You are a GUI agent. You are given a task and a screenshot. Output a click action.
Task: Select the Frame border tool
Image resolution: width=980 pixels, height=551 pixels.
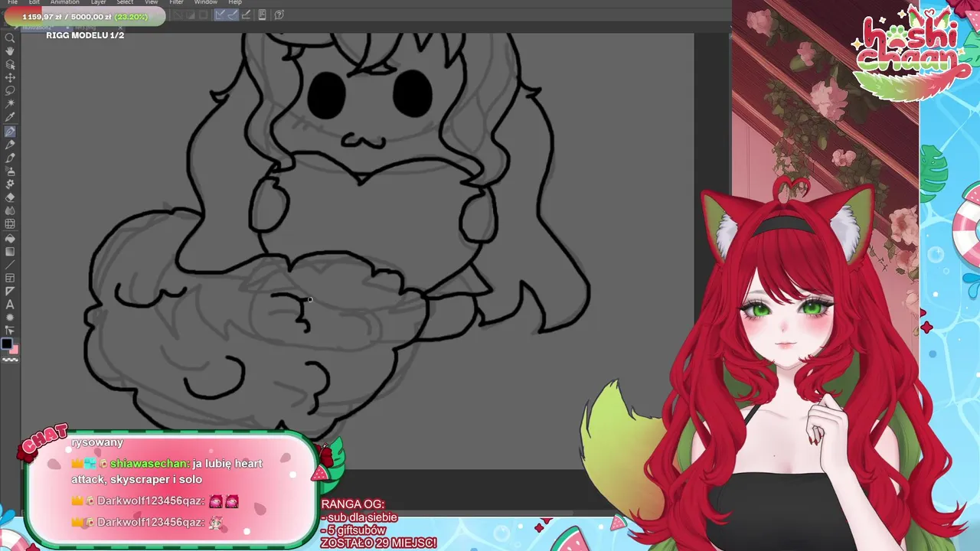(10, 278)
